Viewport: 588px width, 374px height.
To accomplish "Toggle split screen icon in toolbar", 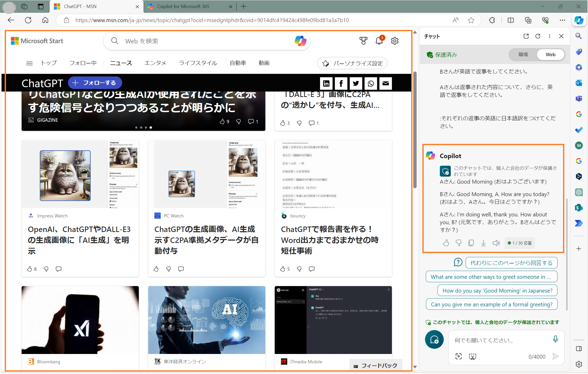I will pos(511,20).
